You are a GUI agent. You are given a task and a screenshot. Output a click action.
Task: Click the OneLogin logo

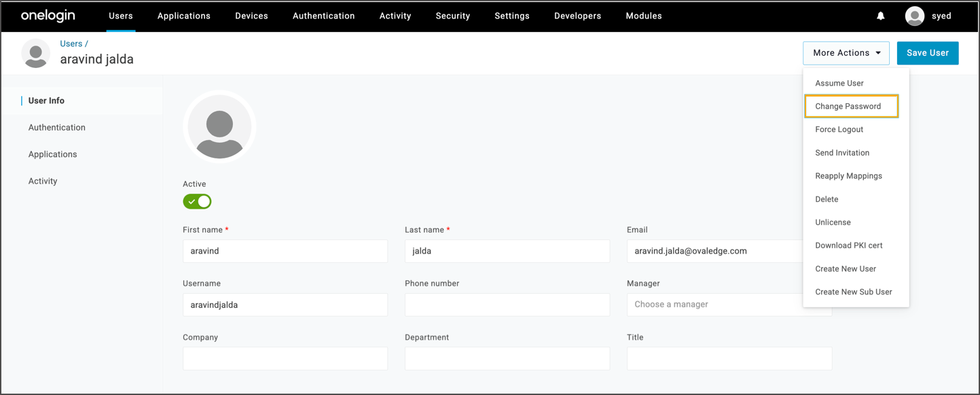48,16
